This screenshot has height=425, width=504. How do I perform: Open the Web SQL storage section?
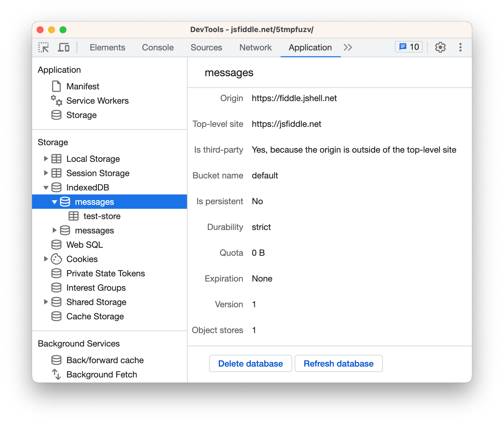(x=84, y=245)
